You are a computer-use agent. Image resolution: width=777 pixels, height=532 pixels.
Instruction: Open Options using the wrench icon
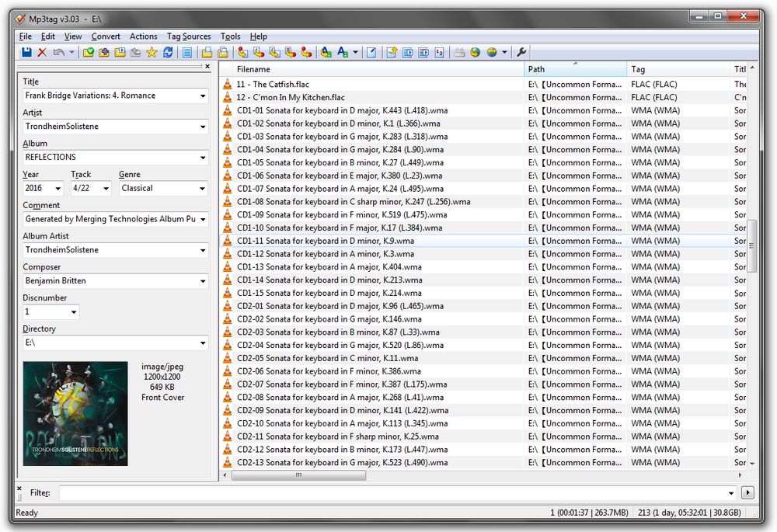[x=521, y=52]
